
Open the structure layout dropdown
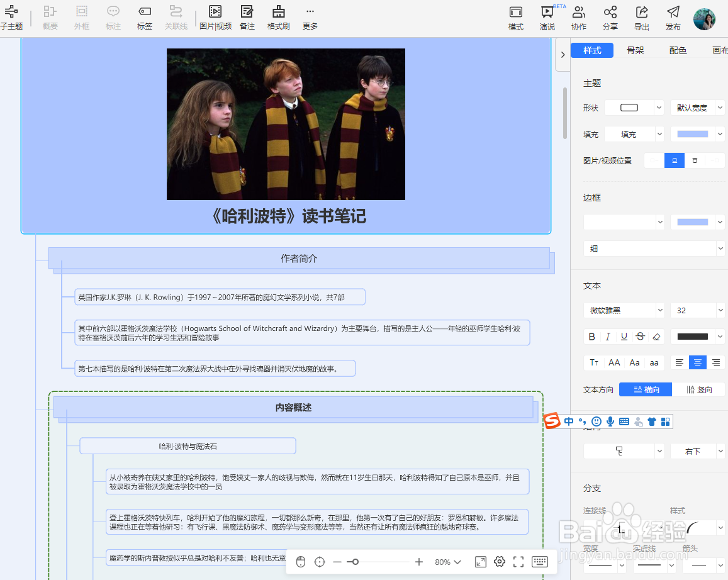point(624,451)
